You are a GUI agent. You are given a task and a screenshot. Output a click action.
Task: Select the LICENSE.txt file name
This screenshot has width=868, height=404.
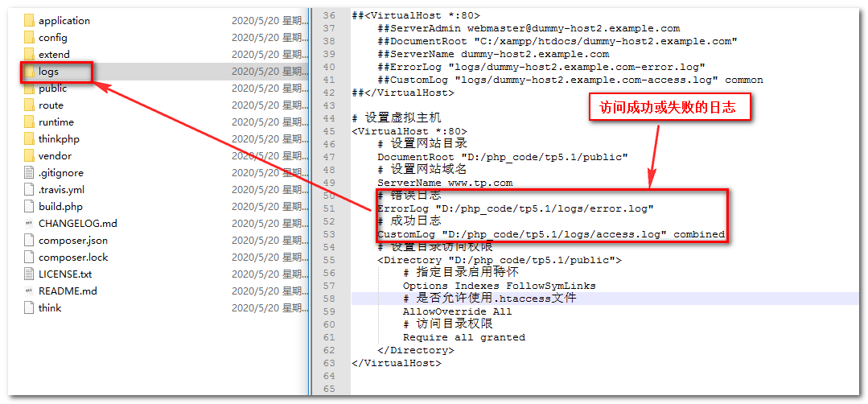pyautogui.click(x=65, y=274)
